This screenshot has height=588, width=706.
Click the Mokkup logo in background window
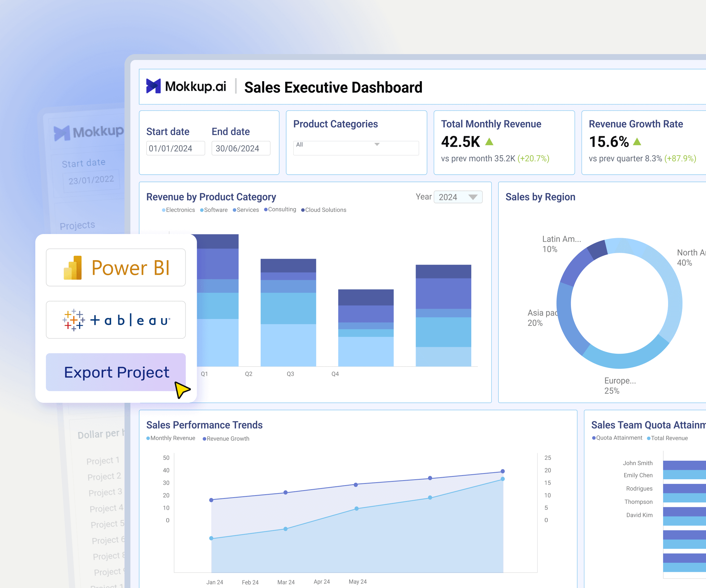pos(62,133)
